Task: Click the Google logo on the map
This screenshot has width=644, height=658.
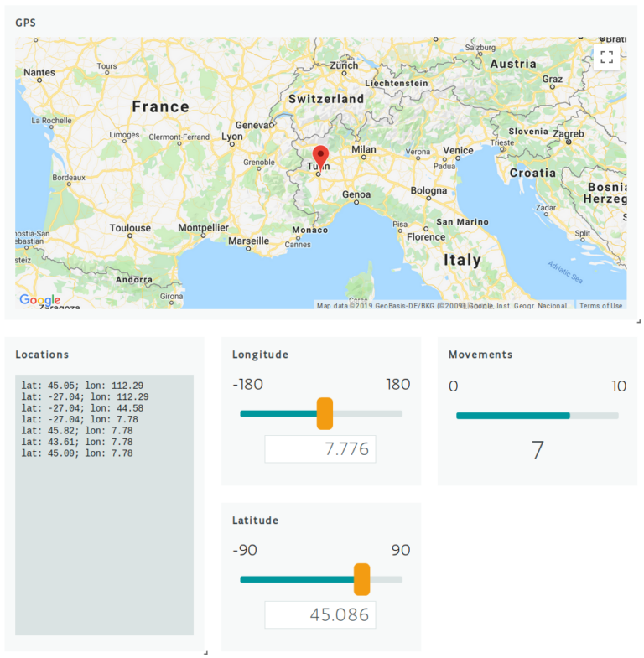Action: 39,300
